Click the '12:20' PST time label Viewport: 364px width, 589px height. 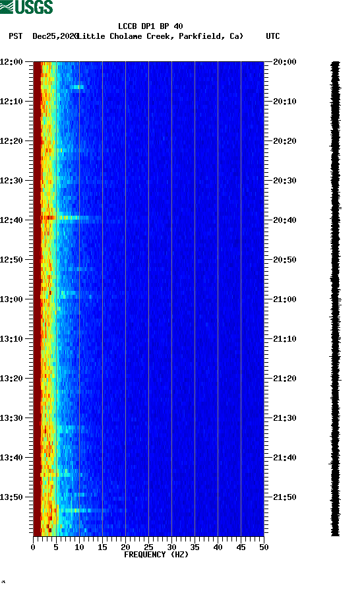pyautogui.click(x=12, y=141)
